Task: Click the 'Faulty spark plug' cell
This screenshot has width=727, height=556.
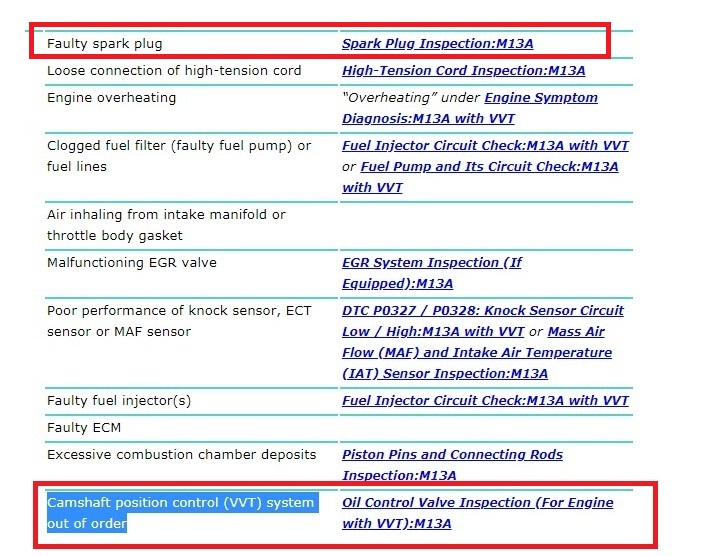Action: pos(104,44)
